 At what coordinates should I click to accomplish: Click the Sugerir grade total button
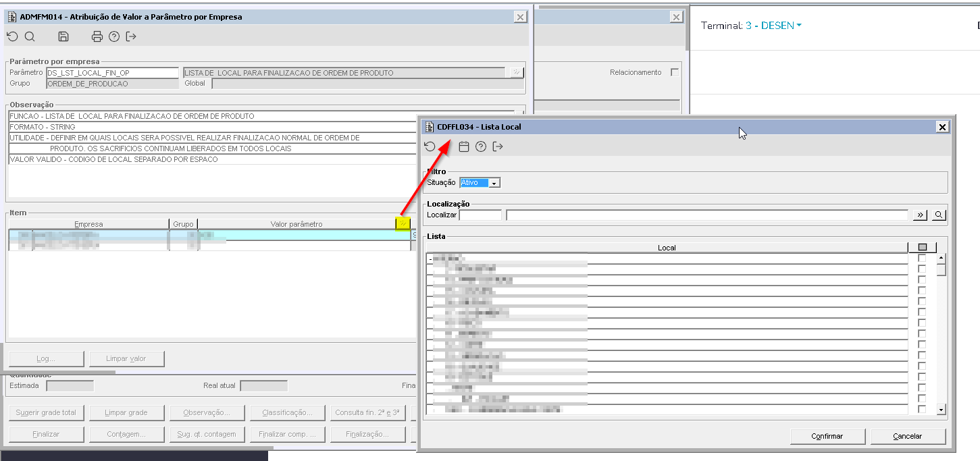pyautogui.click(x=47, y=412)
